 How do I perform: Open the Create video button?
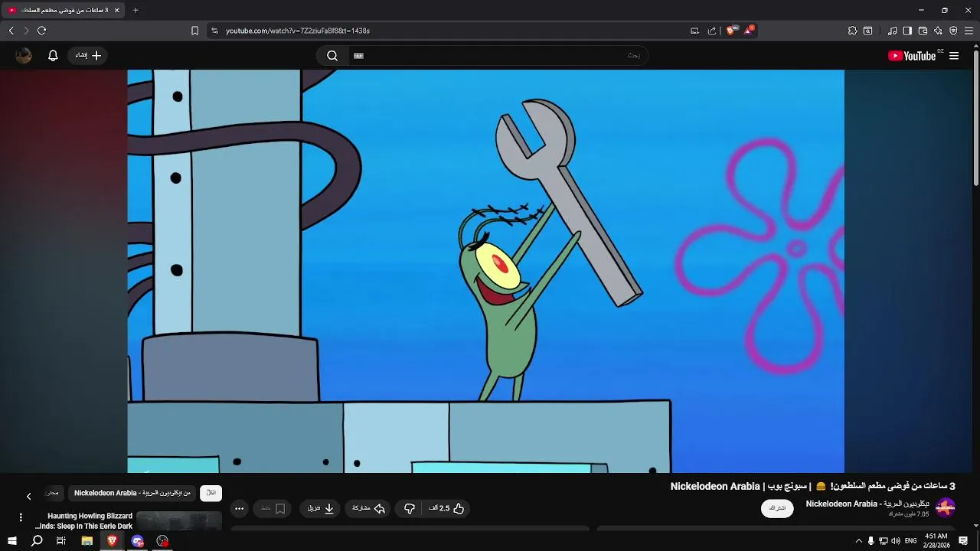(87, 55)
